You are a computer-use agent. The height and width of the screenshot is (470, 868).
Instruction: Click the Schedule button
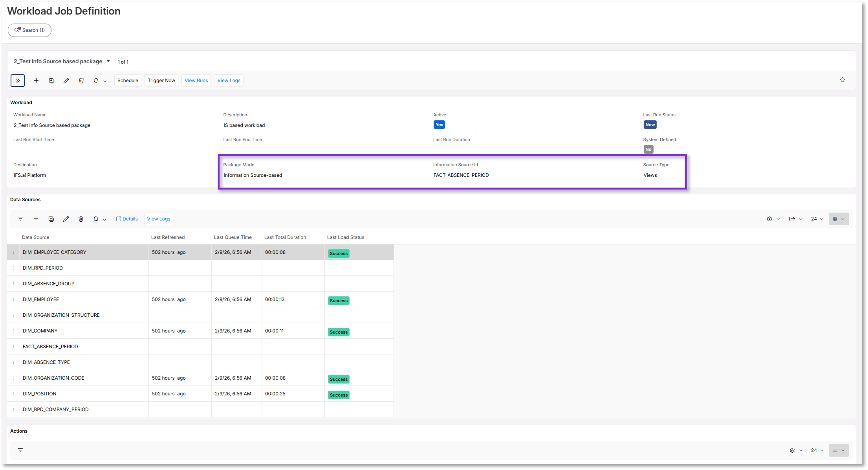(x=128, y=81)
